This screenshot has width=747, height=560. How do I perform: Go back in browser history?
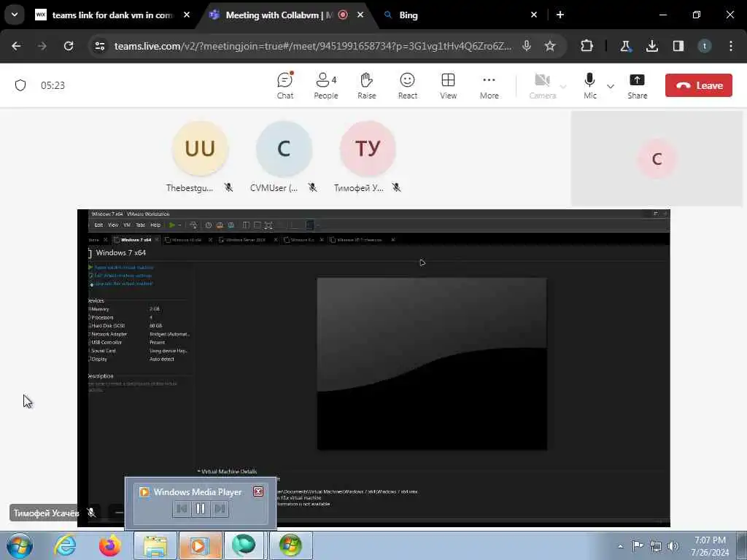coord(16,46)
